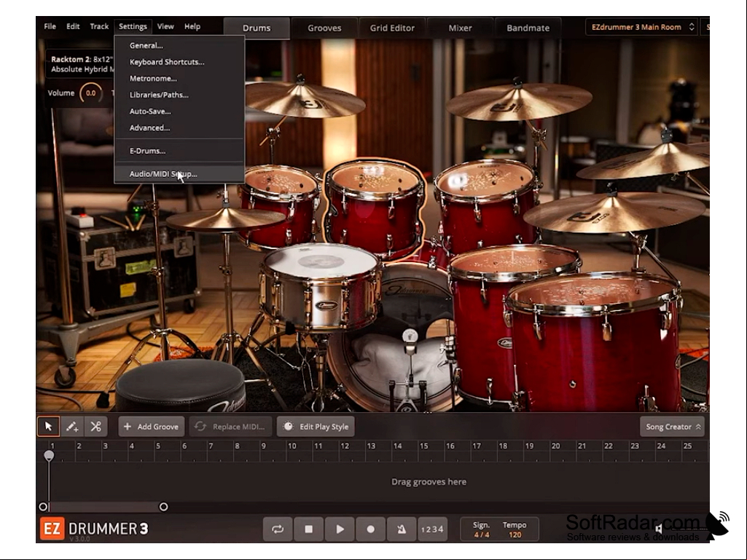Switch to the Drums tab
This screenshot has height=560, width=747.
pos(257,28)
